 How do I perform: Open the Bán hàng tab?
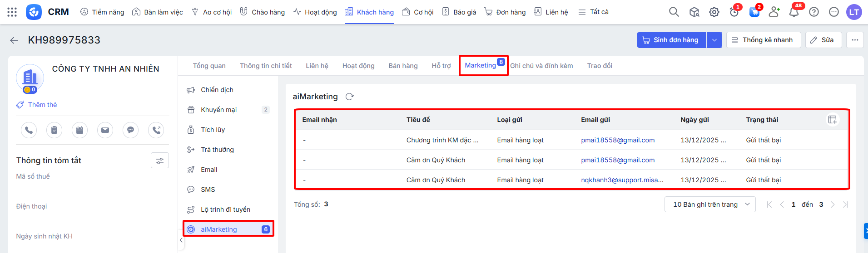click(403, 66)
